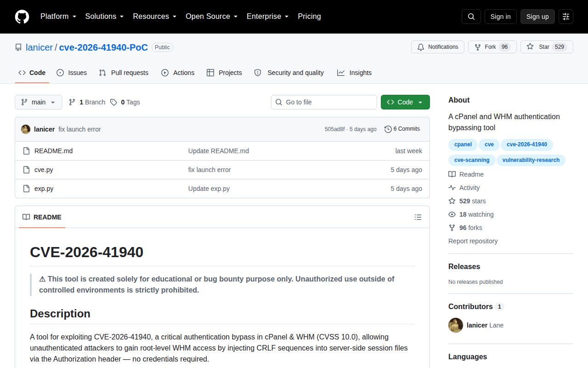The width and height of the screenshot is (588, 368).
Task: Focus the Go to file search field
Action: click(324, 102)
